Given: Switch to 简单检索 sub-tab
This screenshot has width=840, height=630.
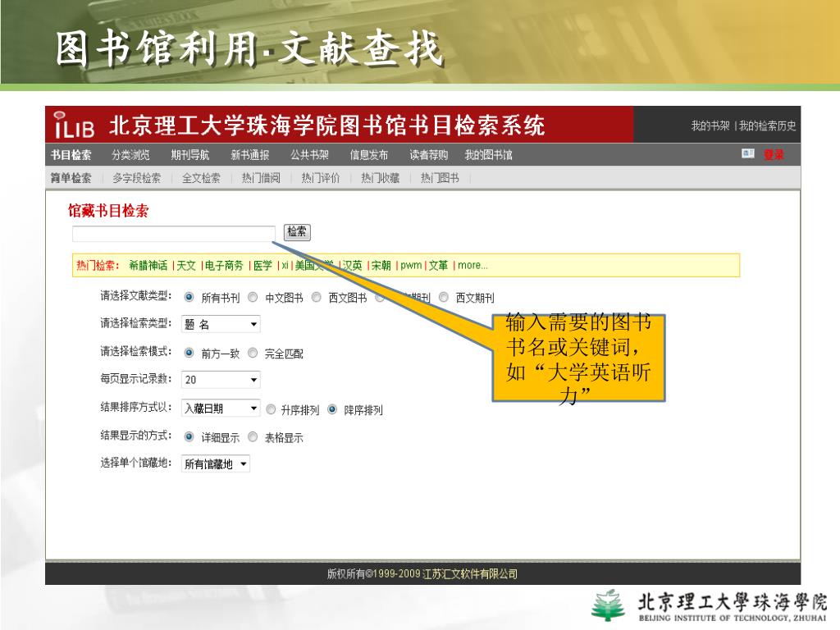Looking at the screenshot, I should click(x=71, y=178).
